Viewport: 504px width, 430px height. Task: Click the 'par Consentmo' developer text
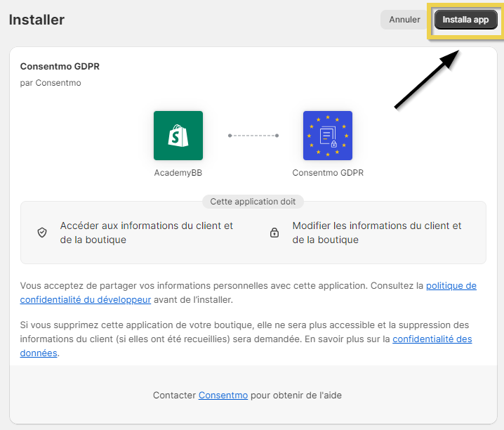(x=51, y=83)
